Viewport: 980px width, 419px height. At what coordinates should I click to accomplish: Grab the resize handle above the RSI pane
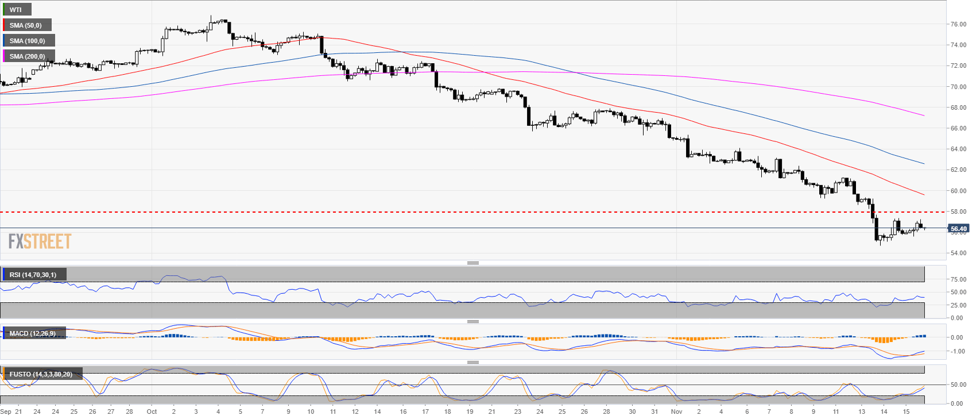472,263
